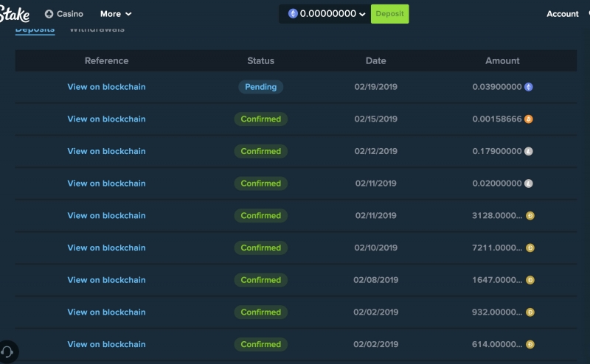This screenshot has width=590, height=364.
Task: Switch to the Withdrawals tab
Action: pyautogui.click(x=97, y=29)
